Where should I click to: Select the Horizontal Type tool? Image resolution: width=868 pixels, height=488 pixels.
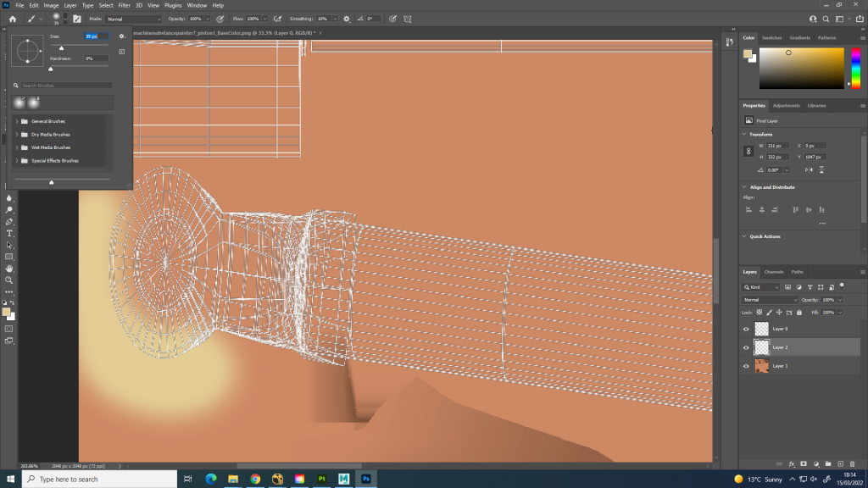(9, 234)
